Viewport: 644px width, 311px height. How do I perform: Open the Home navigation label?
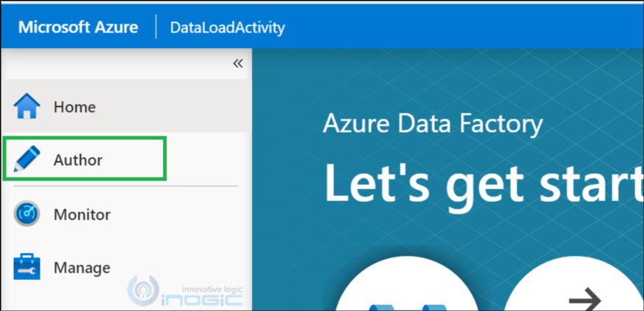coord(74,107)
